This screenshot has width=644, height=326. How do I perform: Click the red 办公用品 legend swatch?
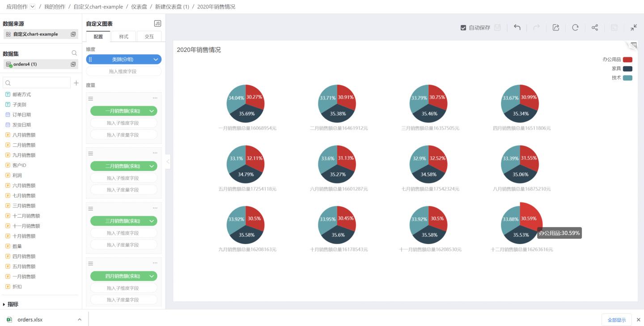(x=627, y=60)
